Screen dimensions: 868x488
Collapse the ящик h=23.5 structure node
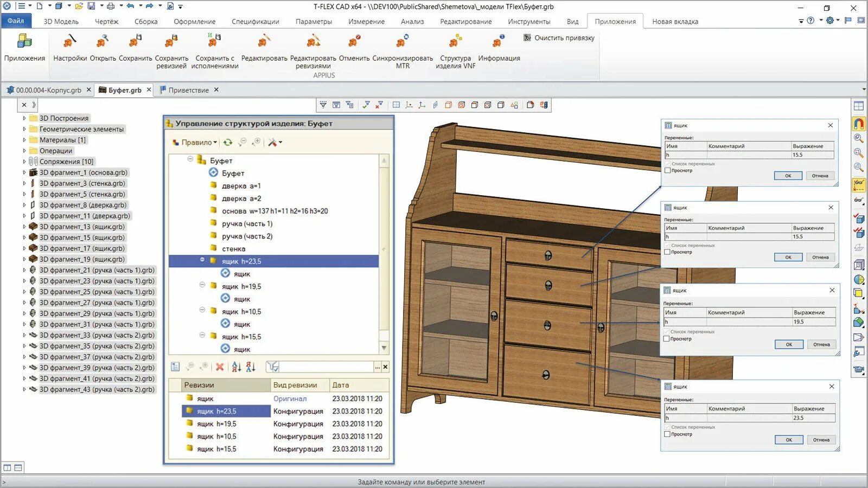[x=202, y=260]
